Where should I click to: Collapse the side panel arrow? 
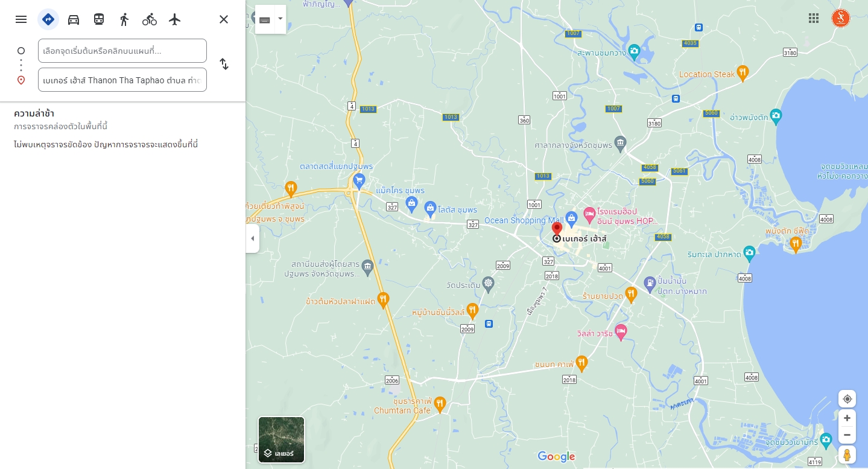[x=252, y=238]
